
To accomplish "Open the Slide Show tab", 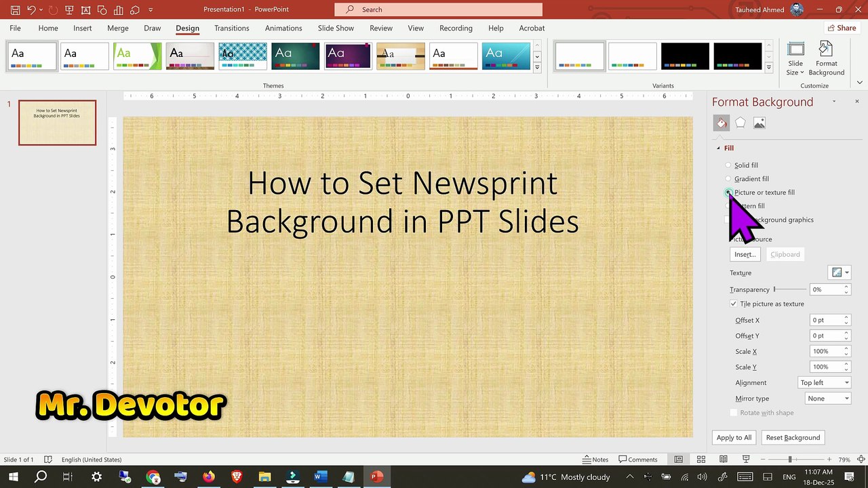I will [x=336, y=28].
